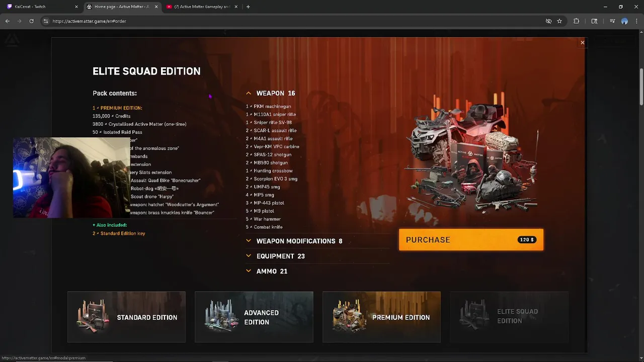Click '2 × Scorpion EVO 3 smg' entry
Screen dimensions: 644x362
[x=272, y=179]
